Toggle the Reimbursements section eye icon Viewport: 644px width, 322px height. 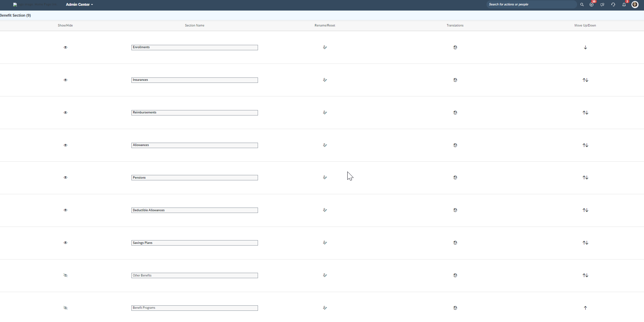pos(66,113)
